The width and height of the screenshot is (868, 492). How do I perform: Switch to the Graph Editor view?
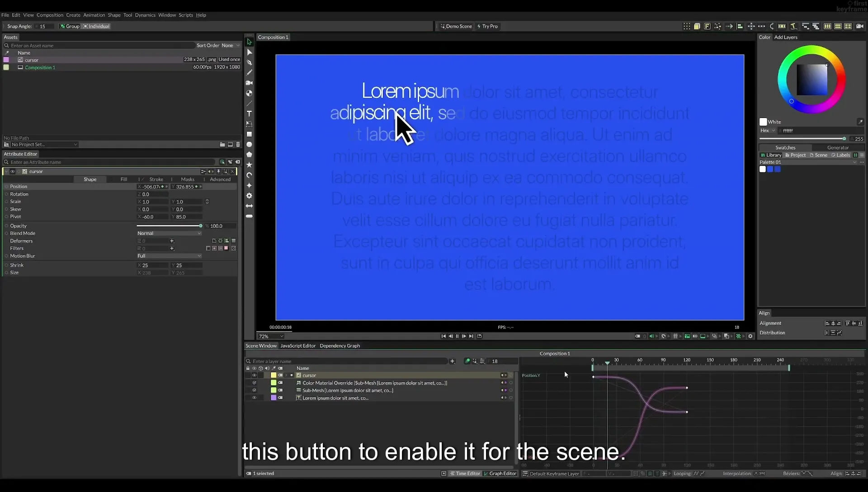tap(500, 473)
